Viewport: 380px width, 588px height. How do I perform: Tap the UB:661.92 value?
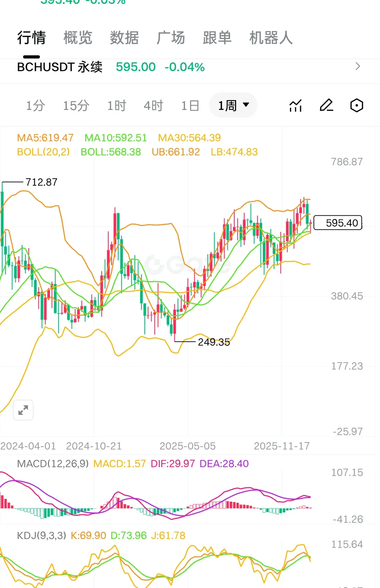(x=176, y=152)
